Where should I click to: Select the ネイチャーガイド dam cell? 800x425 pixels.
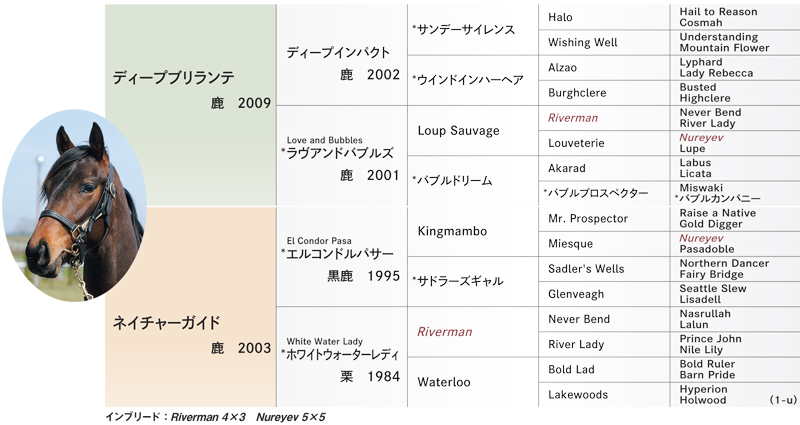[x=191, y=307]
